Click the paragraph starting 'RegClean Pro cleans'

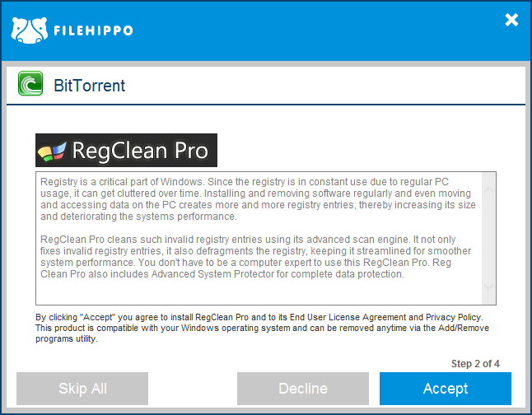coord(256,257)
